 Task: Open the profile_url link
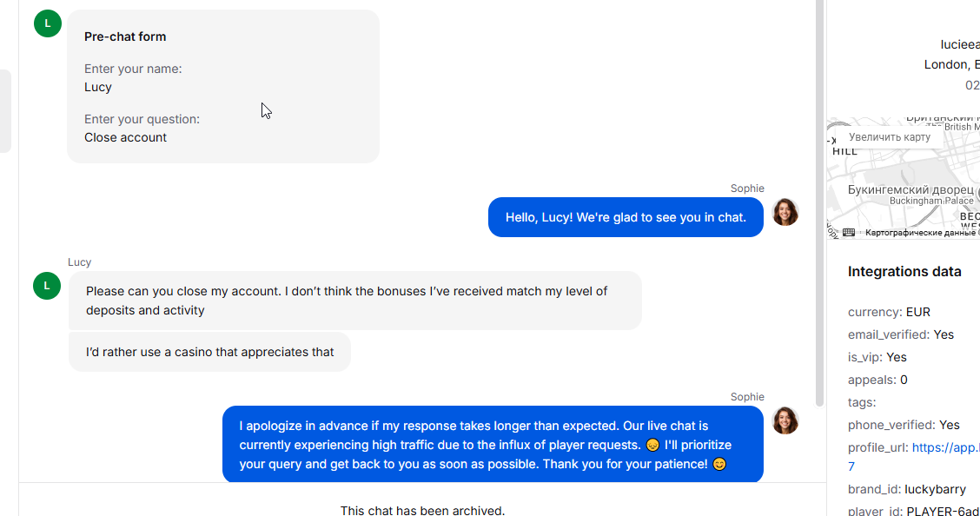(x=945, y=448)
